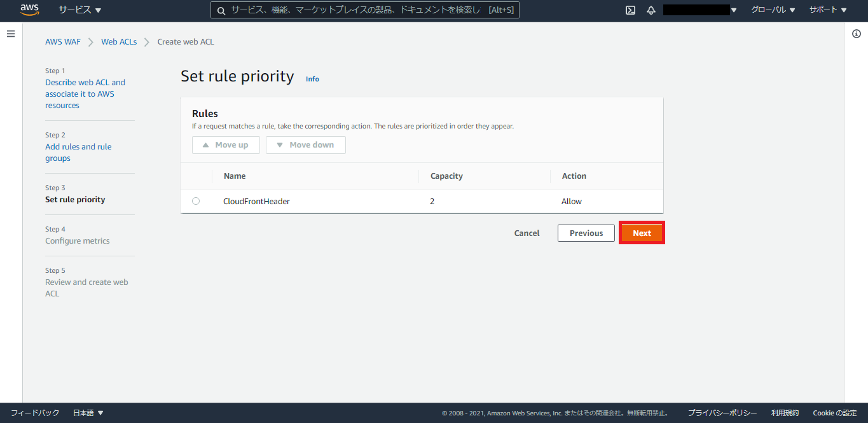Viewport: 868px width, 423px height.
Task: Click the Allow action cell
Action: [572, 201]
